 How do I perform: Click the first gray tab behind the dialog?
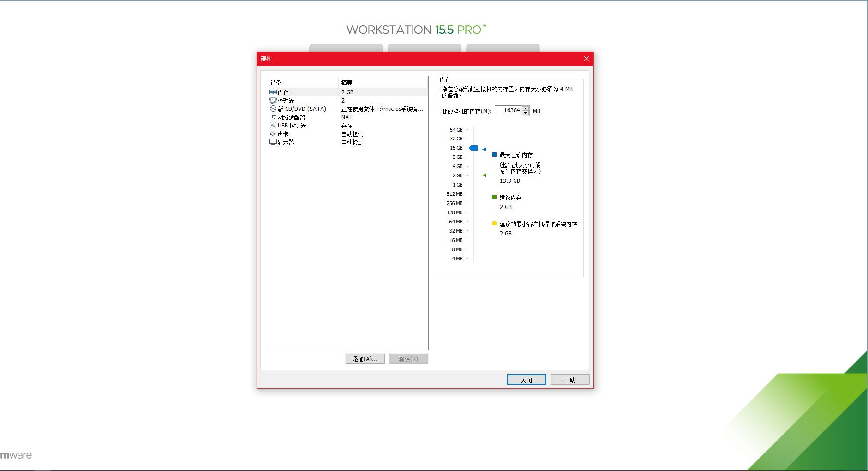click(346, 48)
